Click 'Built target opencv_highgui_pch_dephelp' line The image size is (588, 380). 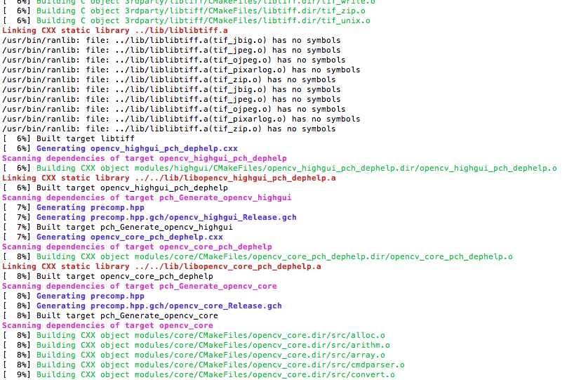(x=115, y=188)
